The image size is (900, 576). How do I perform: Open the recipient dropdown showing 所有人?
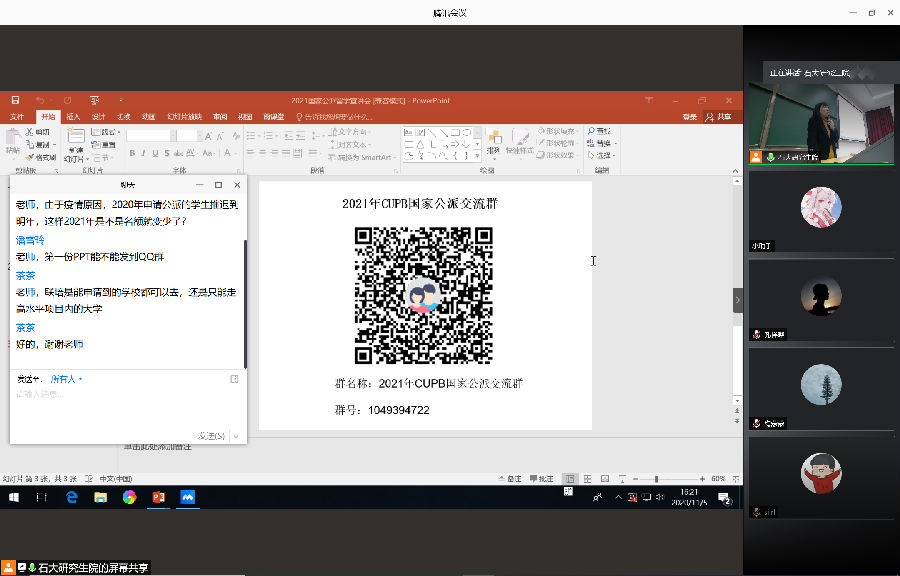(x=66, y=379)
